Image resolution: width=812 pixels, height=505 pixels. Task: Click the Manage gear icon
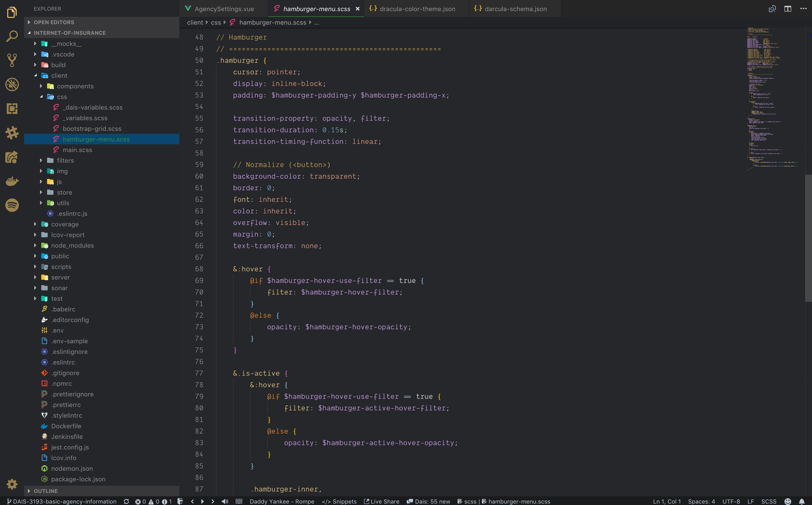(x=12, y=484)
